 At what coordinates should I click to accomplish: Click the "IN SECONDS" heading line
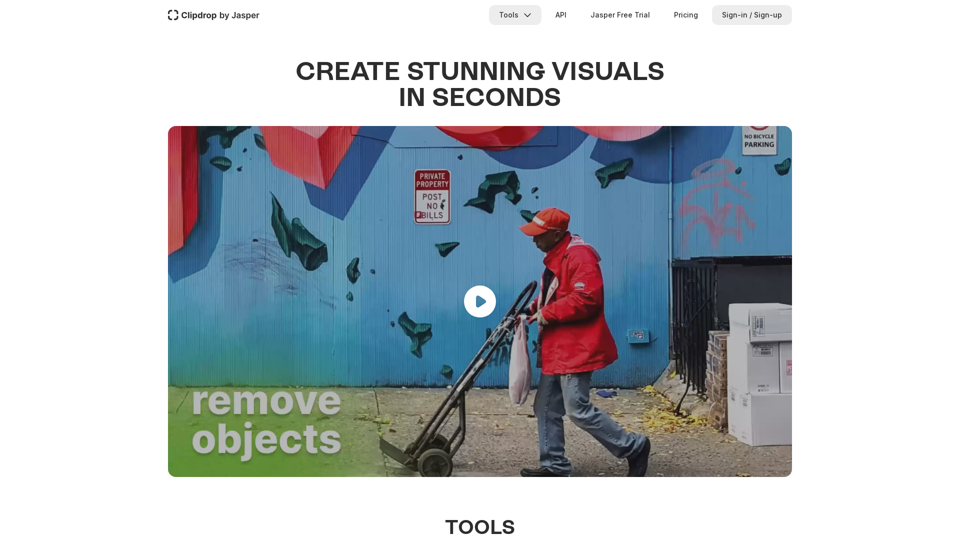[x=480, y=97]
